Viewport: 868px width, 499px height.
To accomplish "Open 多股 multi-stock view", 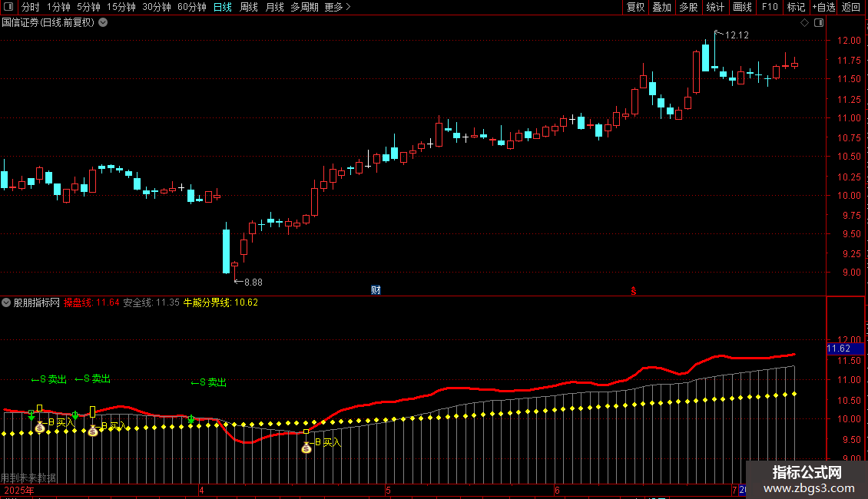I will 688,7.
